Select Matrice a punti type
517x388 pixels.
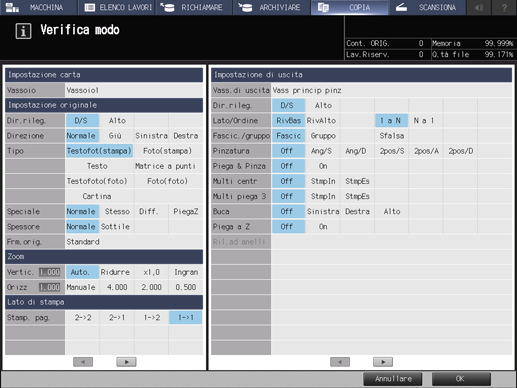point(168,166)
